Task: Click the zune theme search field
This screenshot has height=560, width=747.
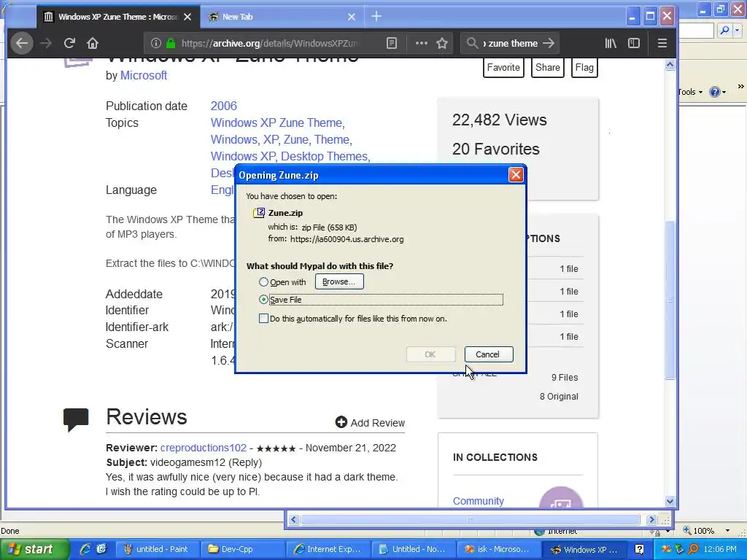Action: coord(511,43)
